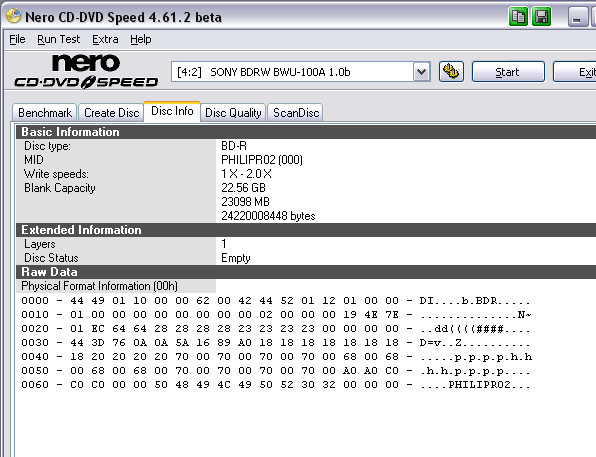Click the Nero CD-DVD Speed title bar disc icon
This screenshot has width=596, height=457.
(14, 16)
